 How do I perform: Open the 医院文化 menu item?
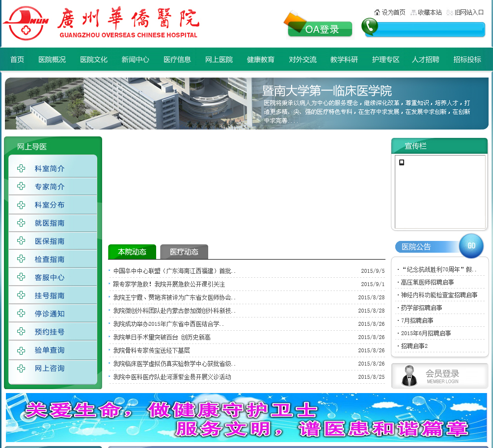[94, 59]
